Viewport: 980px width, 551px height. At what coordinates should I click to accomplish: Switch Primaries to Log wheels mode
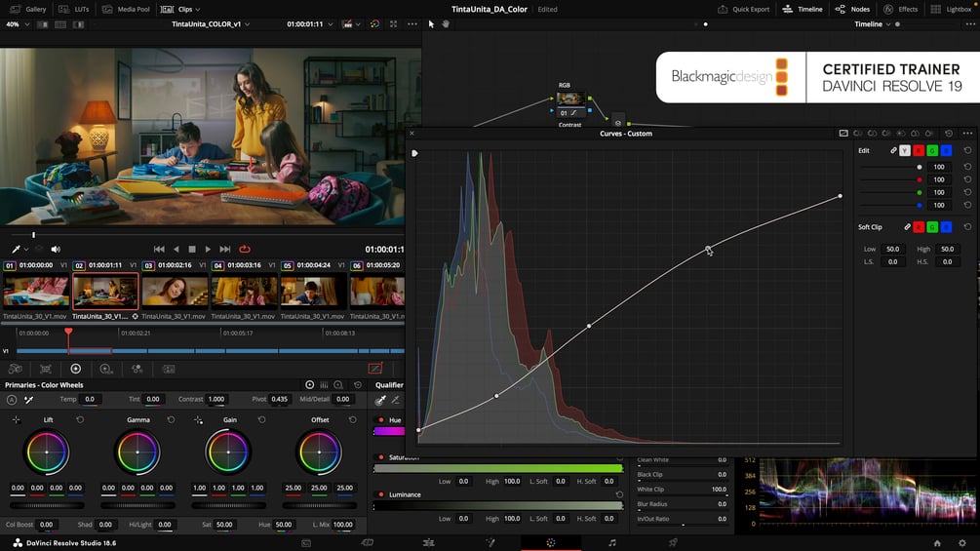click(338, 385)
